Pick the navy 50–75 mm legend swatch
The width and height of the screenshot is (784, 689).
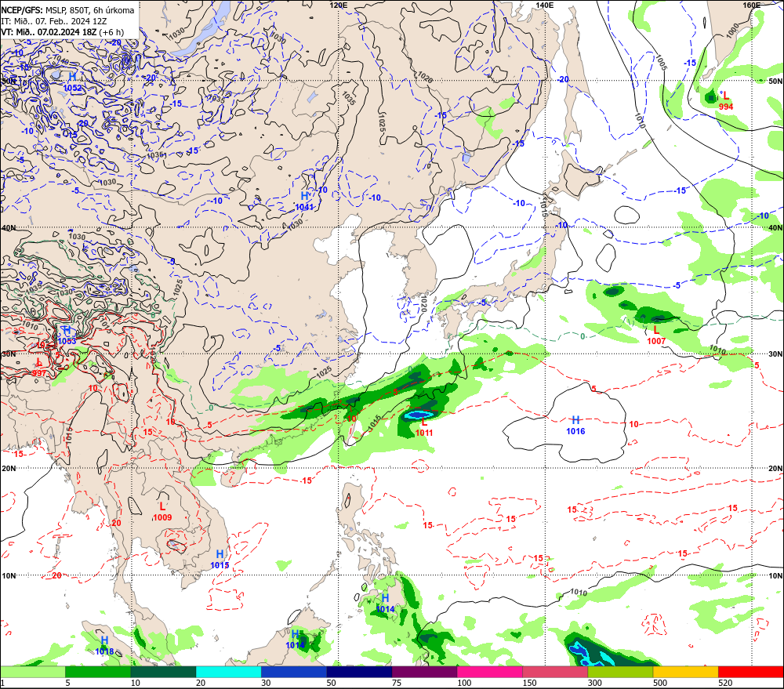tap(359, 672)
